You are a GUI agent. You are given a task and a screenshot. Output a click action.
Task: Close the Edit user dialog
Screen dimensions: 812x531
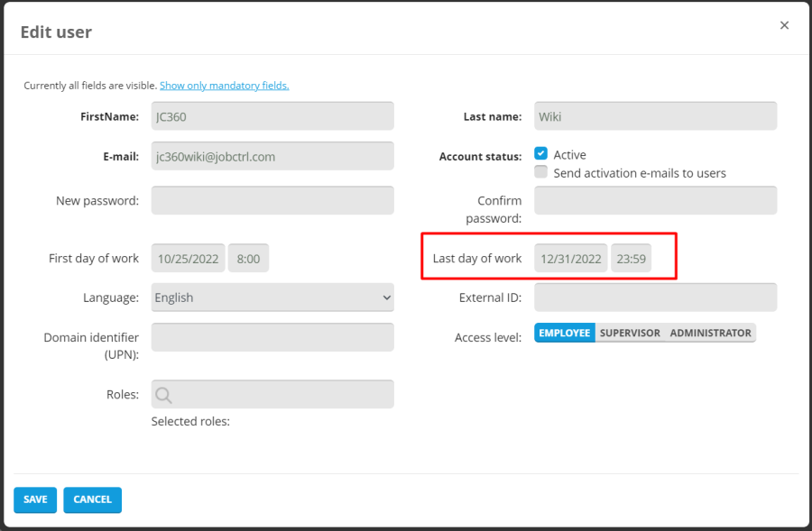click(784, 25)
